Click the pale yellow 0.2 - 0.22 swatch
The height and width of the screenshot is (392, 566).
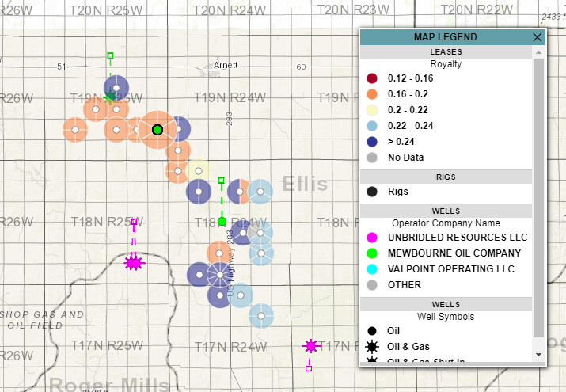(x=372, y=110)
